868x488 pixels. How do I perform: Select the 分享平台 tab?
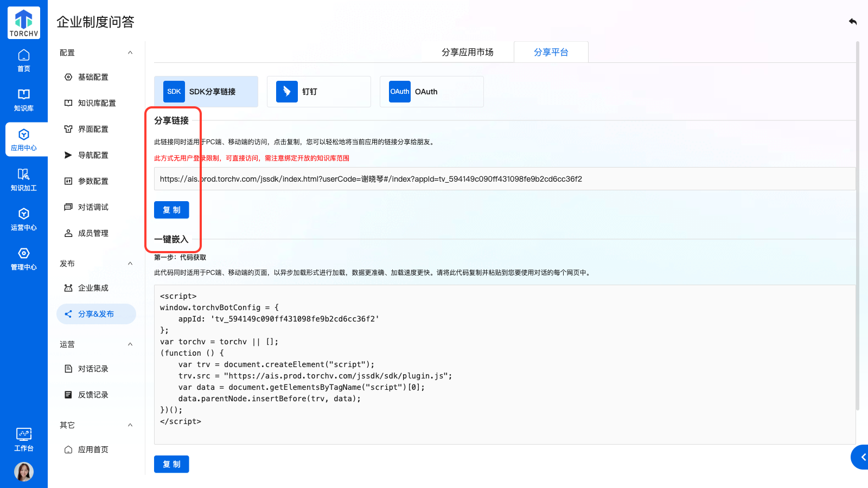(551, 52)
